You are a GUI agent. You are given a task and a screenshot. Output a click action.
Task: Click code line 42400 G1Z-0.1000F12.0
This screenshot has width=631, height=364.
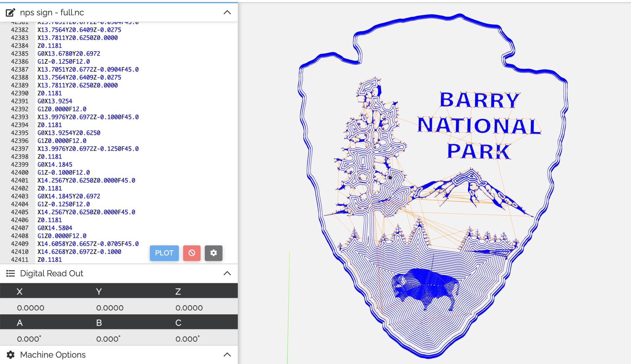[x=63, y=172]
